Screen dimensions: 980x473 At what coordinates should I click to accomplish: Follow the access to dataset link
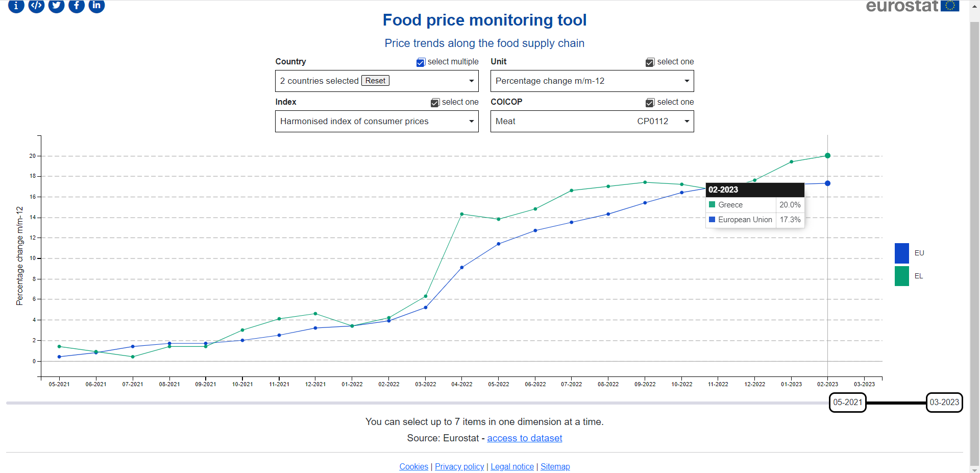(524, 438)
